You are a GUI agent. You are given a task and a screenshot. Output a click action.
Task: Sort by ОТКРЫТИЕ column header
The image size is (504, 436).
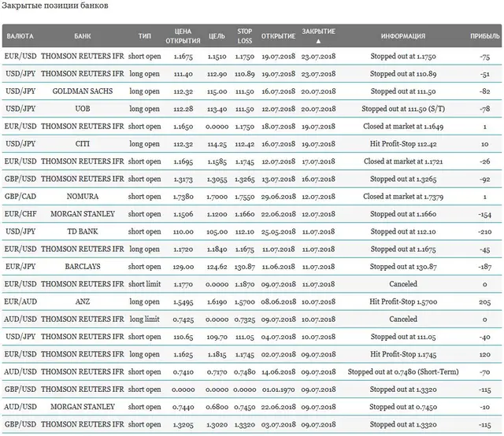278,36
